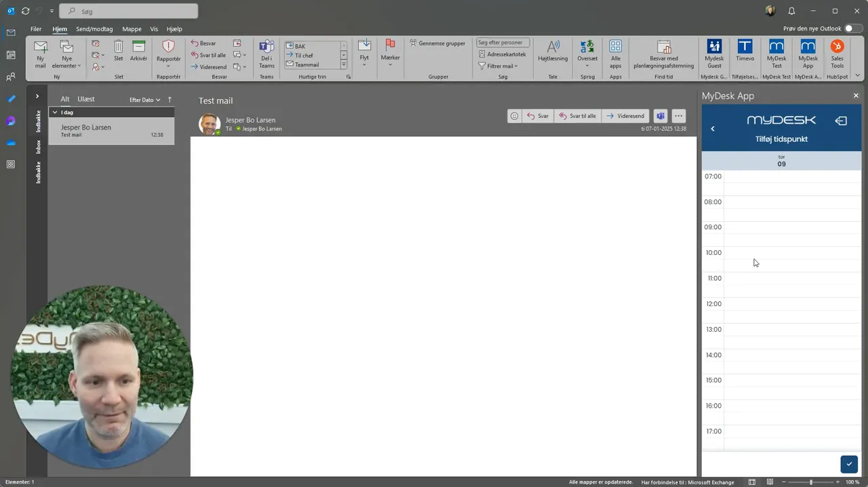Image resolution: width=868 pixels, height=487 pixels.
Task: Click Svar in the reading pane
Action: [x=538, y=116]
